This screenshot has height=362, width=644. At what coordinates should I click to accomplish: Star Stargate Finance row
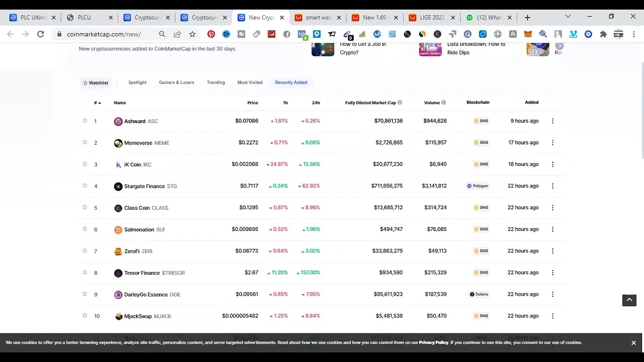tap(85, 186)
